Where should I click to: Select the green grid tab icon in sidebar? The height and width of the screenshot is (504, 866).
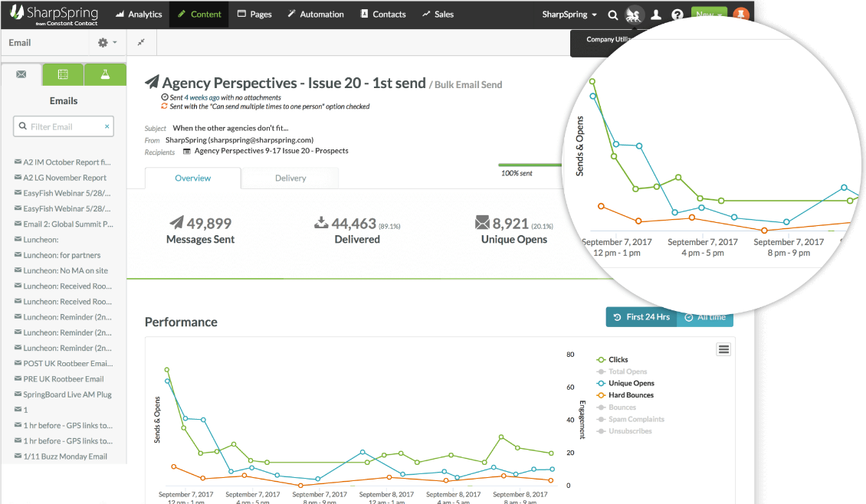(x=63, y=74)
